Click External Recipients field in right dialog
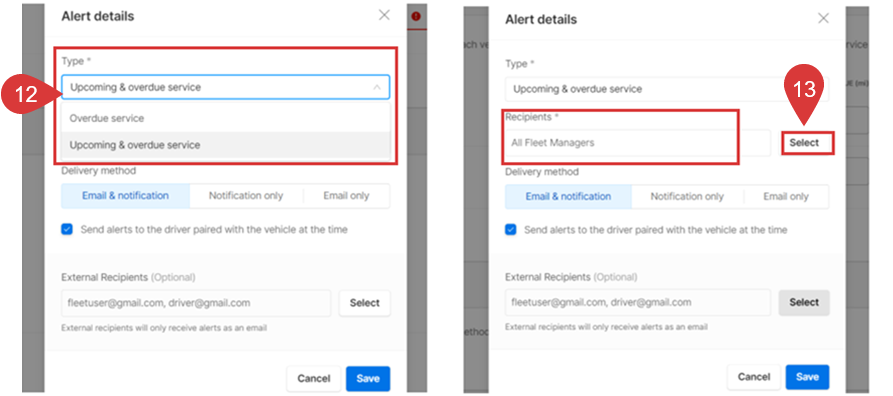The image size is (893, 396). point(638,303)
